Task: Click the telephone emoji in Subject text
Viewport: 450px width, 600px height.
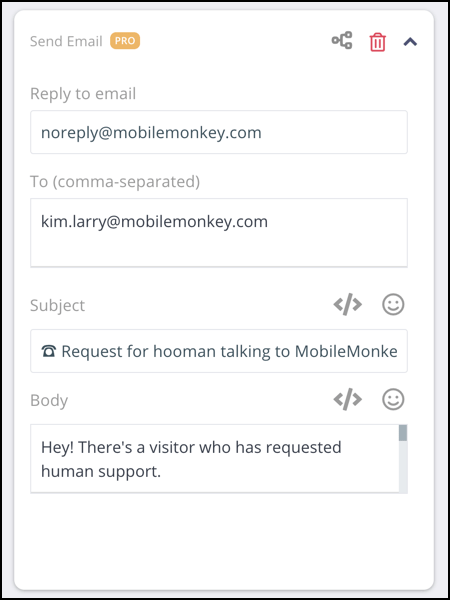Action: point(49,351)
